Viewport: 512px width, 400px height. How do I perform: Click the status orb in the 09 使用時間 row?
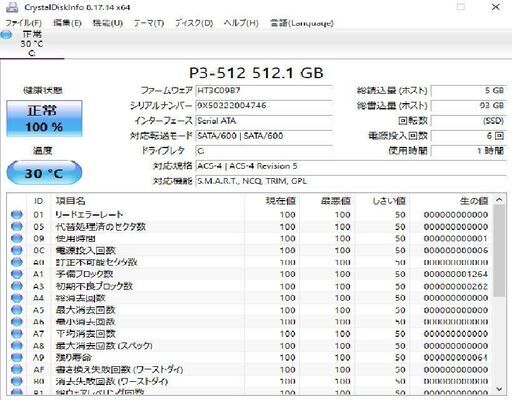coord(17,238)
